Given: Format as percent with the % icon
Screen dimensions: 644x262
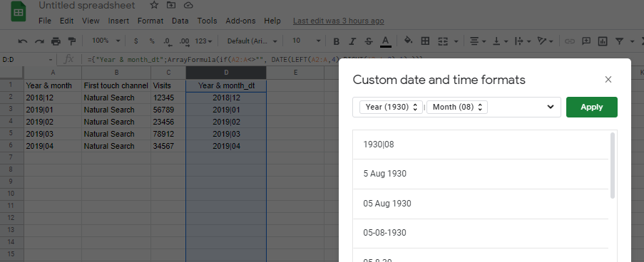Looking at the screenshot, I should pos(152,41).
